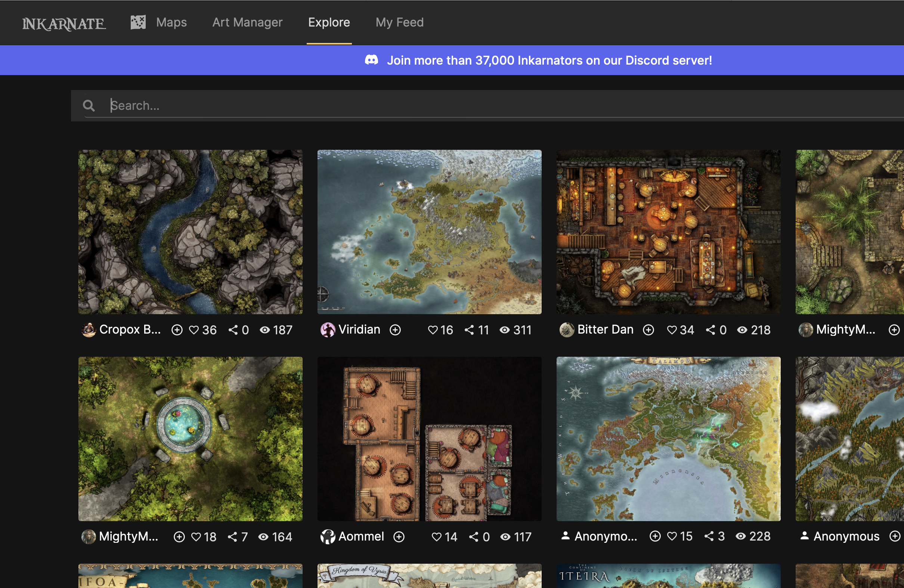Click the Discord logo in banner
904x588 pixels.
point(371,60)
